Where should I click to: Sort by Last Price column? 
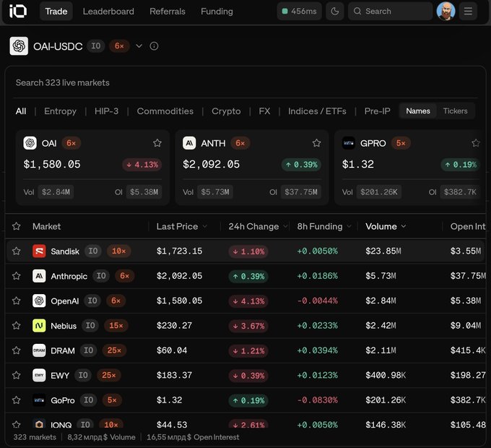point(182,226)
